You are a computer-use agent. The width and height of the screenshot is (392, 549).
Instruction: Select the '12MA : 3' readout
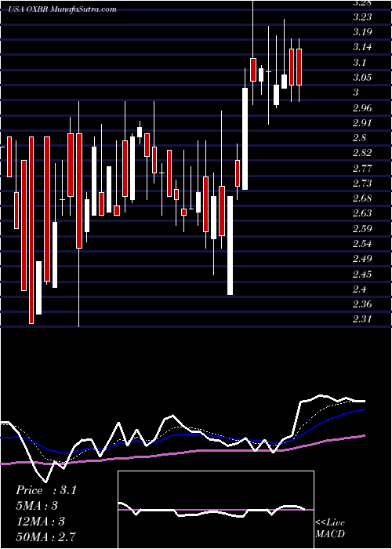tap(39, 521)
